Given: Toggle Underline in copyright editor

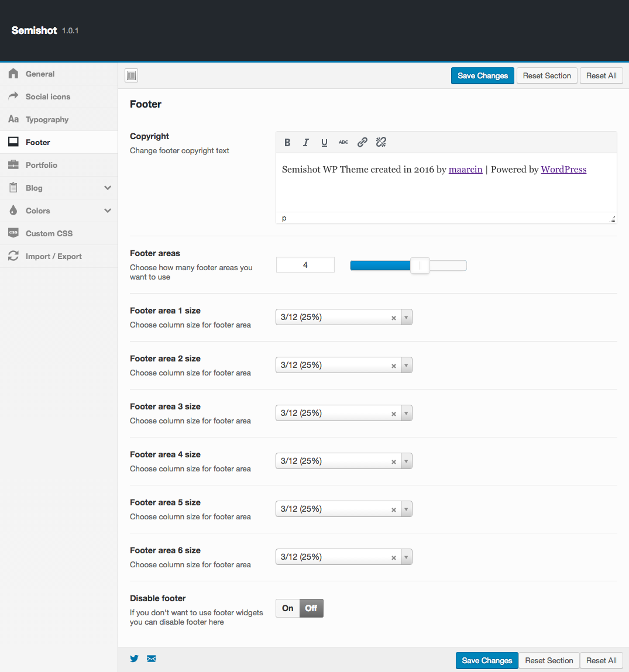Looking at the screenshot, I should click(x=324, y=142).
